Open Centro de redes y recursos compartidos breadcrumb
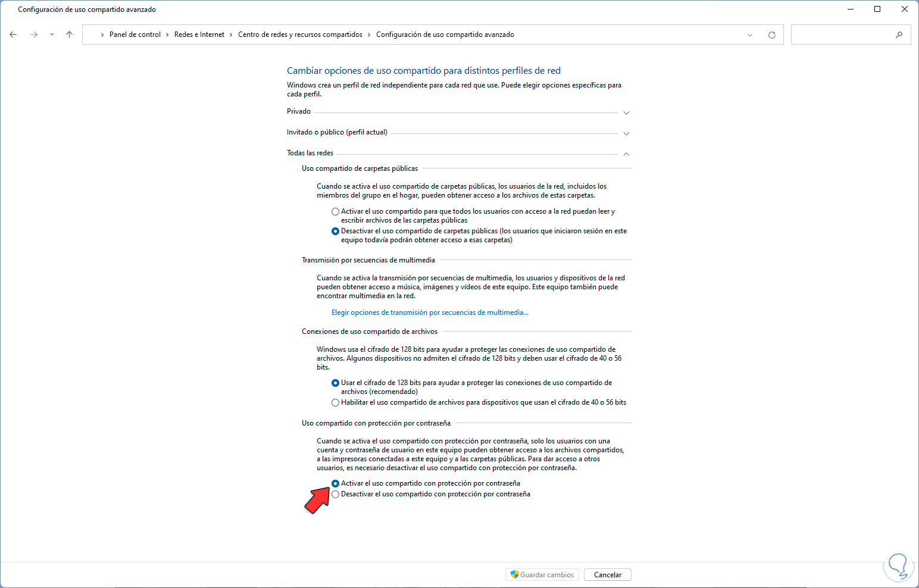This screenshot has width=919, height=588. point(300,35)
